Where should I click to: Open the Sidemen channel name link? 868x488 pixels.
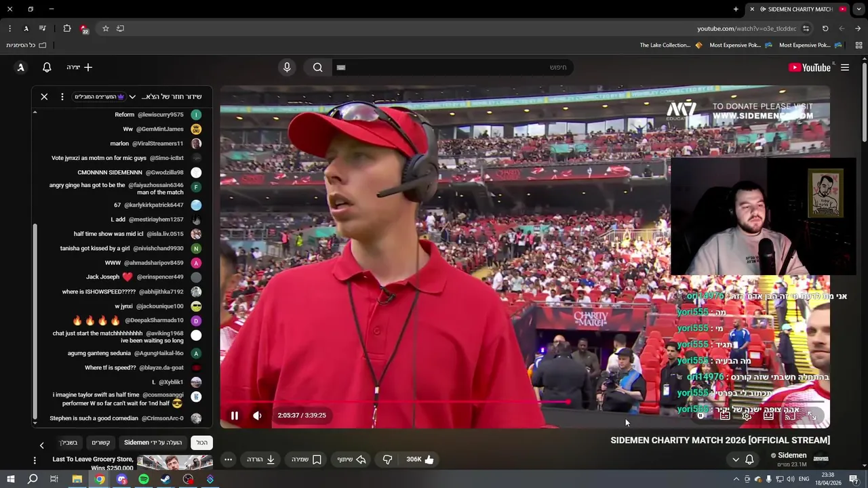pos(792,455)
